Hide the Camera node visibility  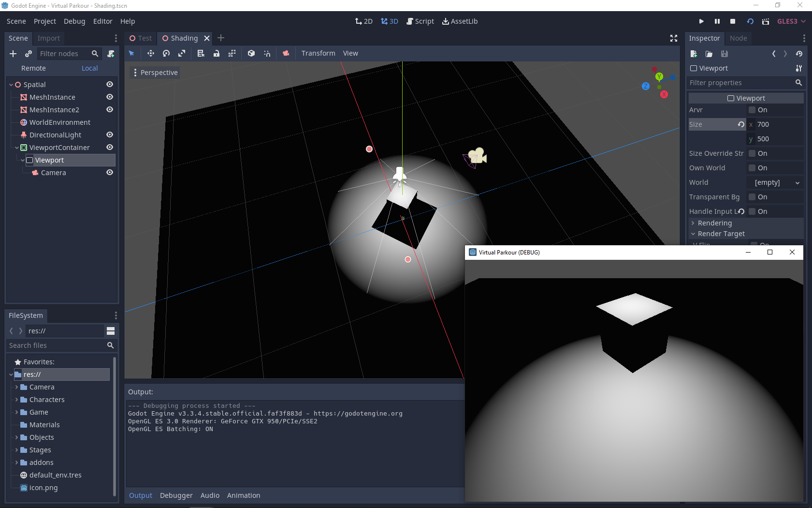click(x=110, y=172)
